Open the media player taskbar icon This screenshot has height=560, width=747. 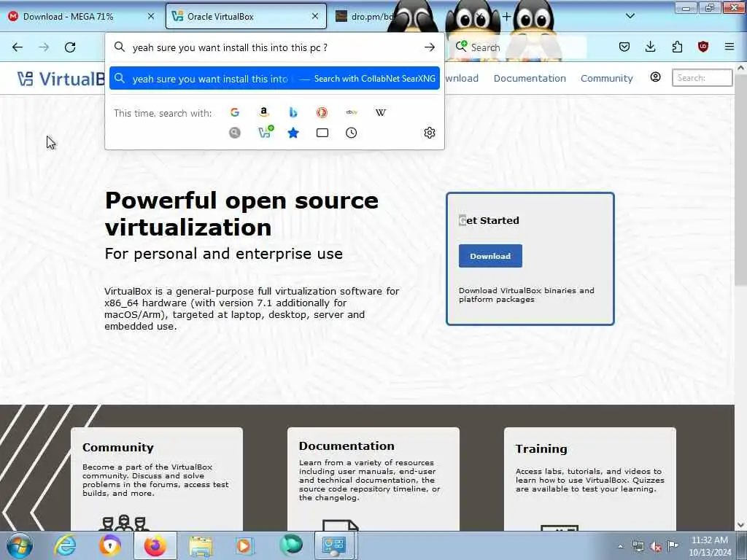[245, 545]
